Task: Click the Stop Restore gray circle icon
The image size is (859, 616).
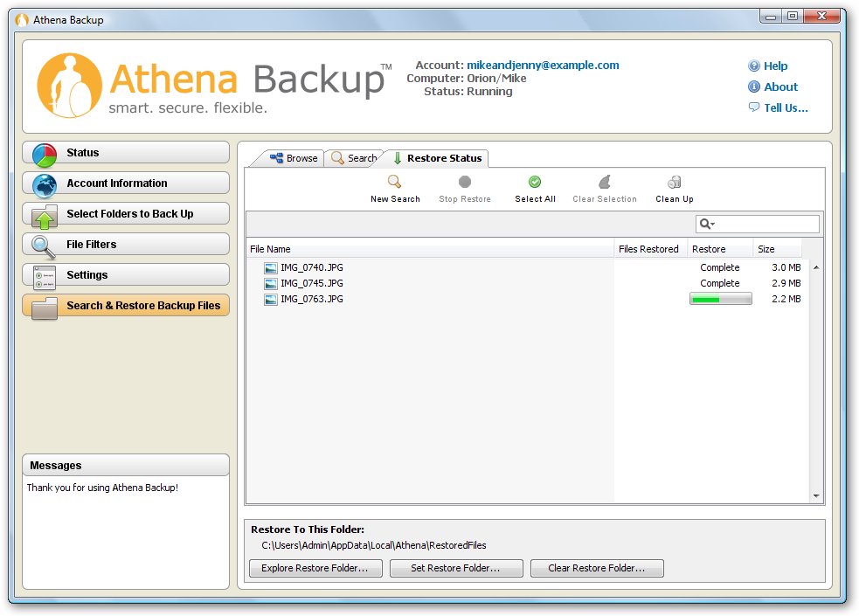Action: [x=465, y=181]
